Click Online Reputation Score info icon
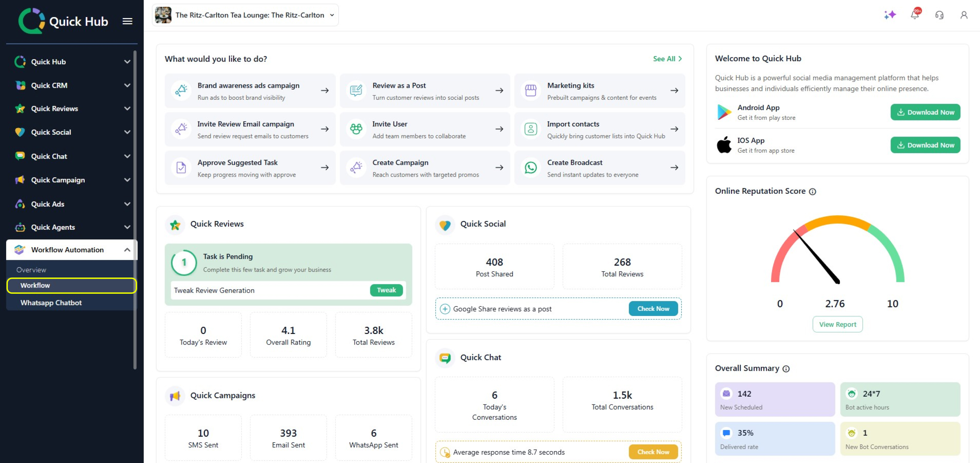This screenshot has height=463, width=980. [x=812, y=192]
